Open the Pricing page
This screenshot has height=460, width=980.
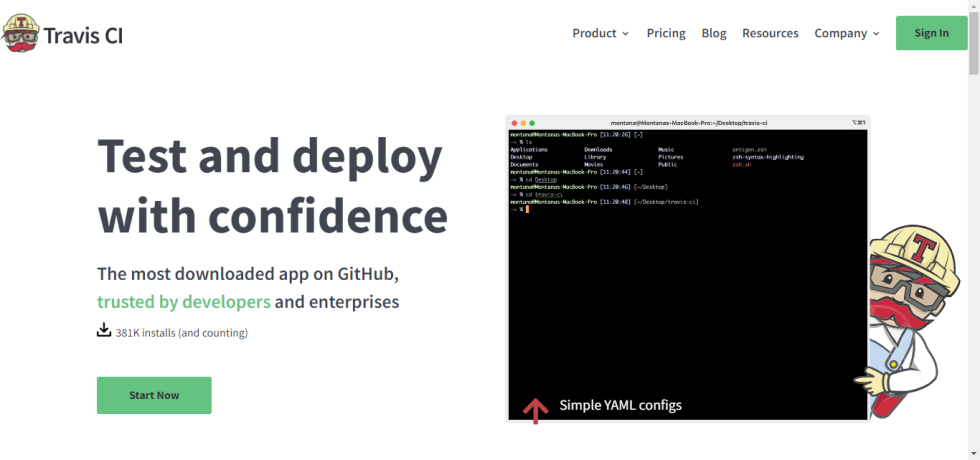click(666, 33)
